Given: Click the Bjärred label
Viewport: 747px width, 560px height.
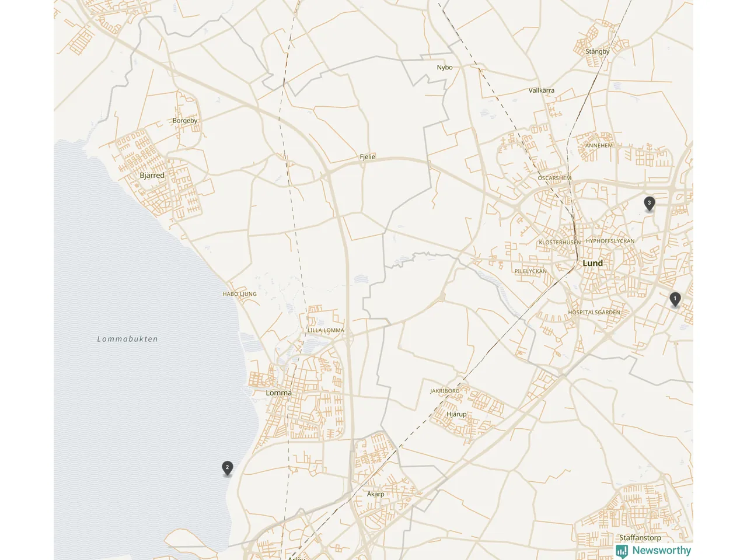Looking at the screenshot, I should [152, 175].
